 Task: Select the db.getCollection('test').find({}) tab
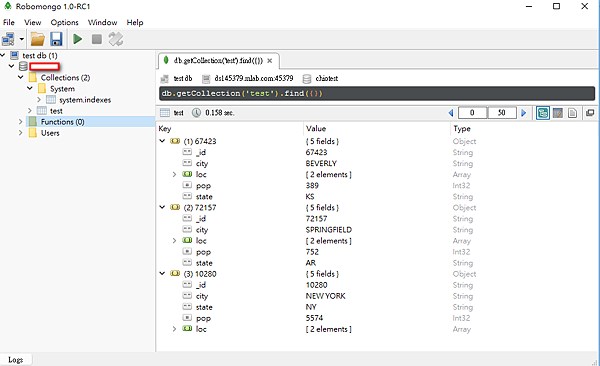coord(218,60)
